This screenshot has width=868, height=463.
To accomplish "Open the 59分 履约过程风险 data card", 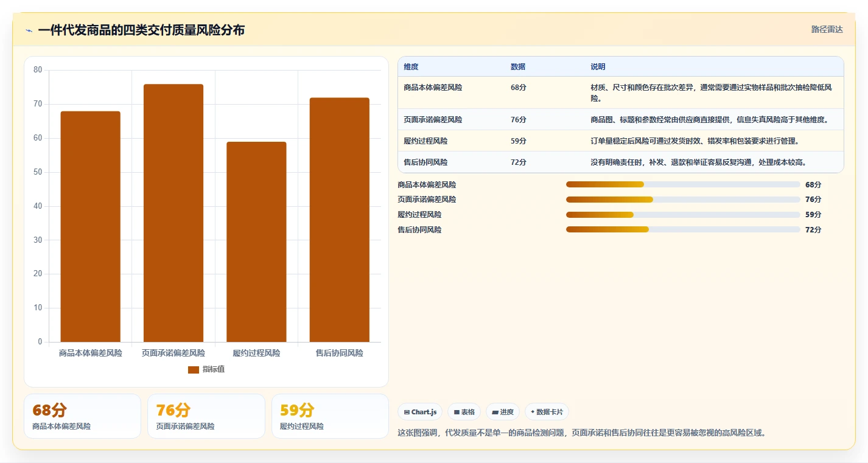I will click(x=330, y=416).
